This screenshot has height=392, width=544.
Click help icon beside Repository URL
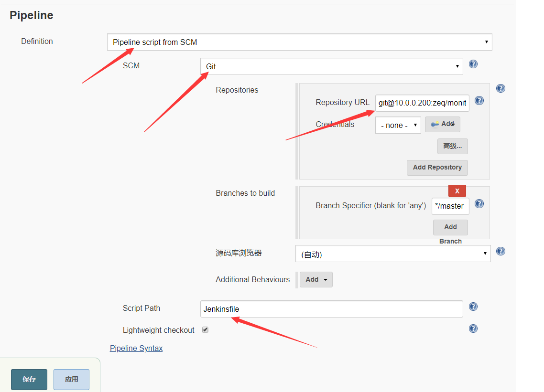click(x=479, y=101)
